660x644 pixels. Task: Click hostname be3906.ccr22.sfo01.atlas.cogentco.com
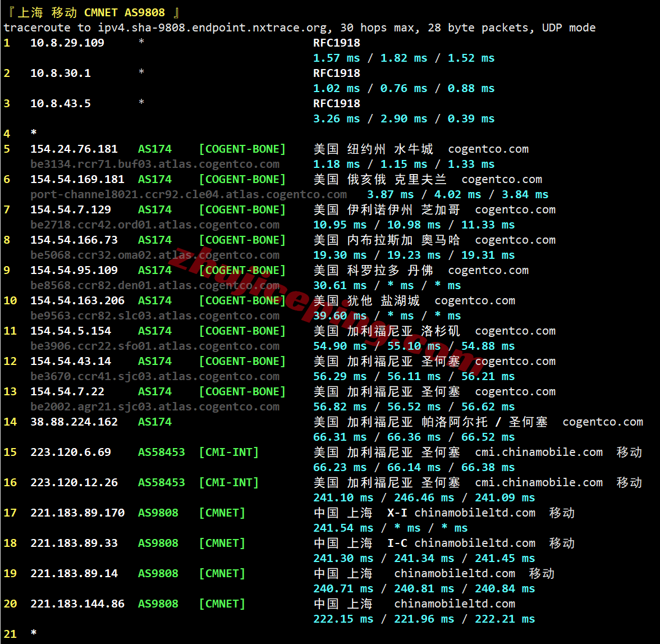click(x=155, y=346)
